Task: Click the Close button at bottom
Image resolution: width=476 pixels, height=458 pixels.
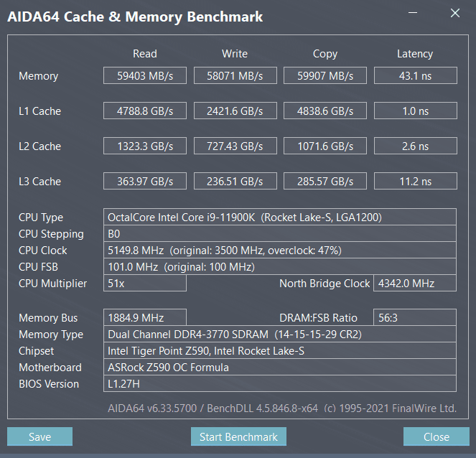Action: click(436, 436)
